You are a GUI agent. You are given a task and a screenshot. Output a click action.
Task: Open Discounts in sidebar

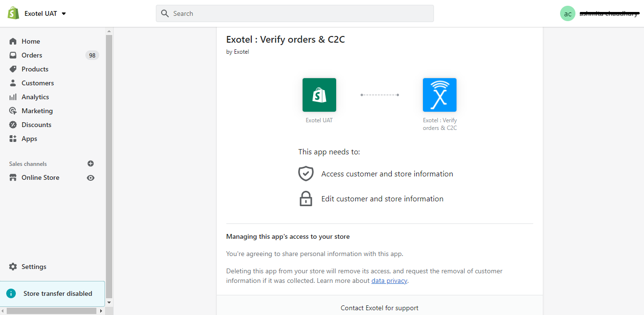coord(36,125)
